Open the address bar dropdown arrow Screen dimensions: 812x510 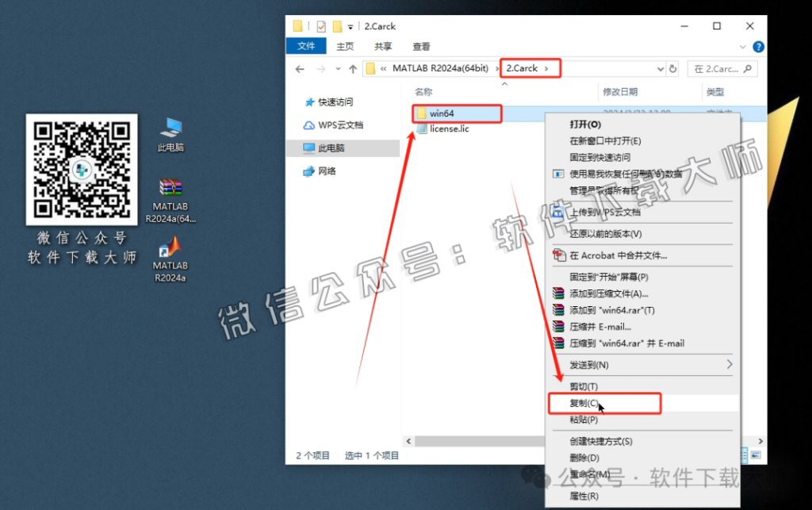click(x=659, y=68)
